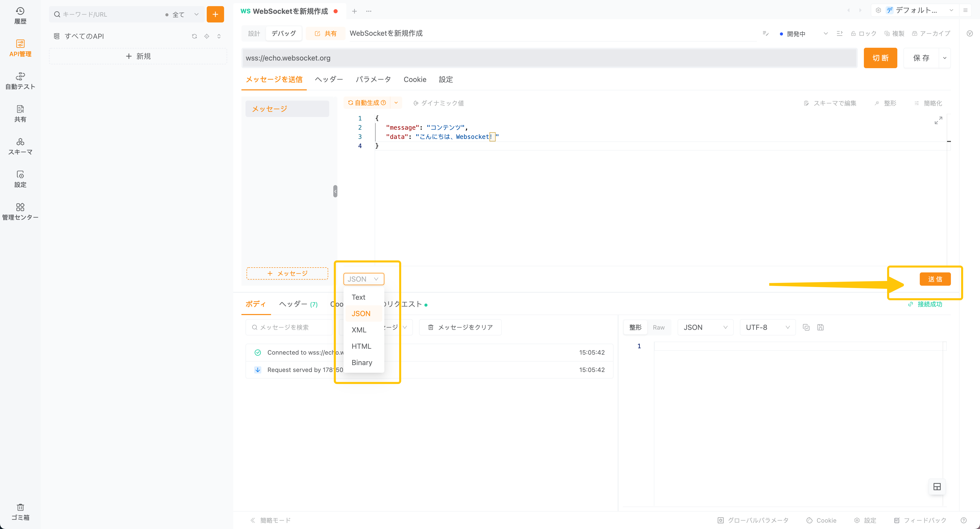Screen dimensions: 980x529
Task: Click the orange plus add button
Action: [x=215, y=15]
